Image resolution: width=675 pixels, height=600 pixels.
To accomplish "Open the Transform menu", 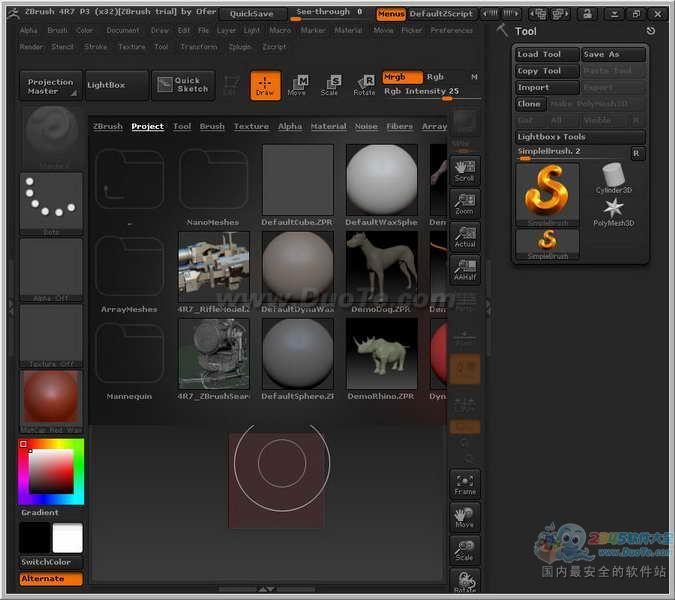I will pos(199,46).
